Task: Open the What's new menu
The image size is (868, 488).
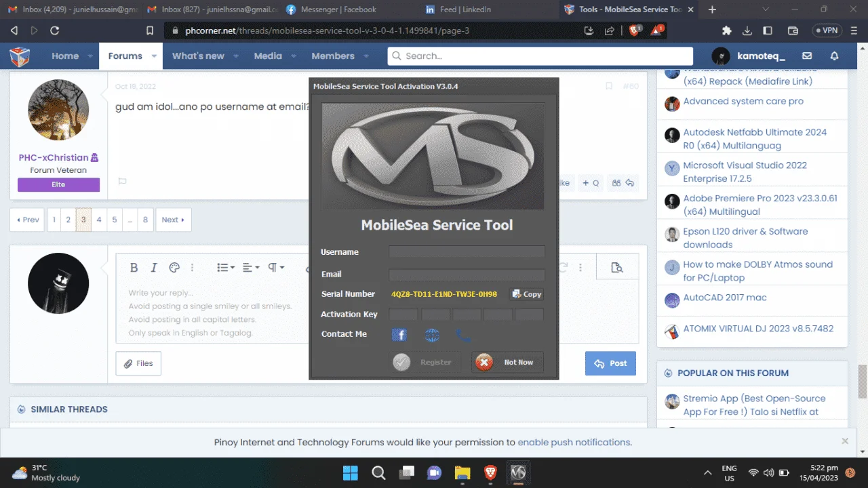Action: tap(198, 56)
